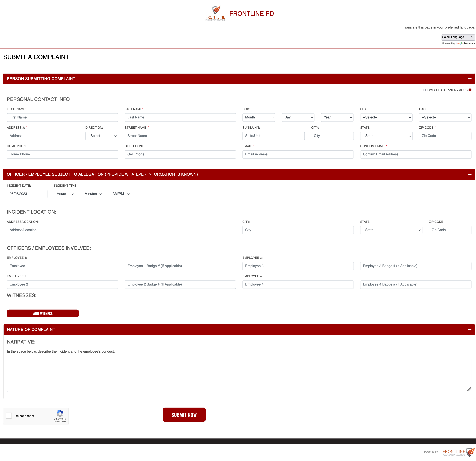Open the incident AM/PM dropdown
Screen dimensions: 476x461
click(120, 194)
